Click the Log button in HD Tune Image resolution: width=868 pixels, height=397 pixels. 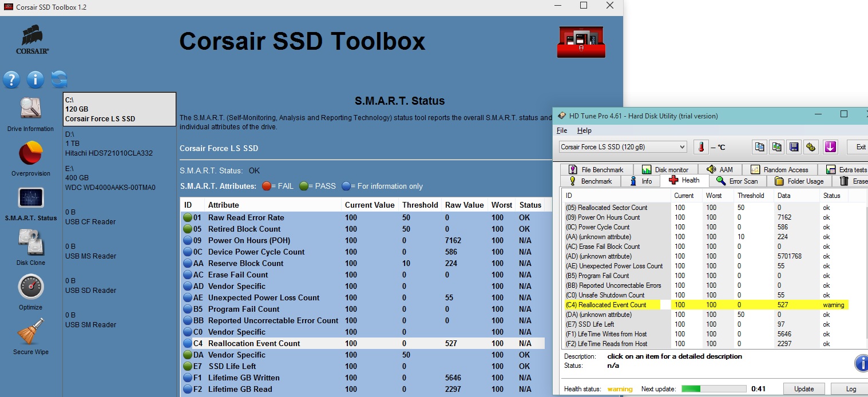pos(850,389)
